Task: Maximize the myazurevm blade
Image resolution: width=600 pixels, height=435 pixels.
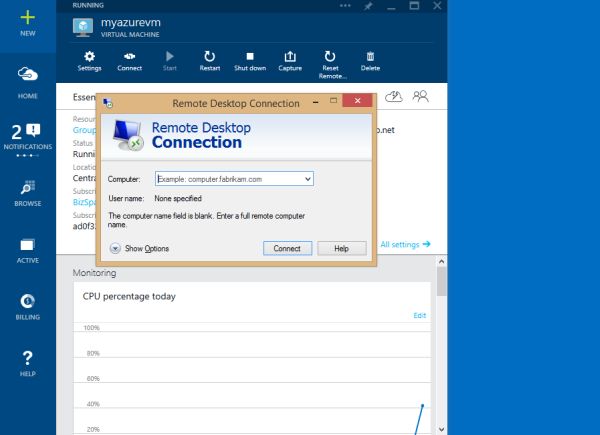Action: click(414, 5)
